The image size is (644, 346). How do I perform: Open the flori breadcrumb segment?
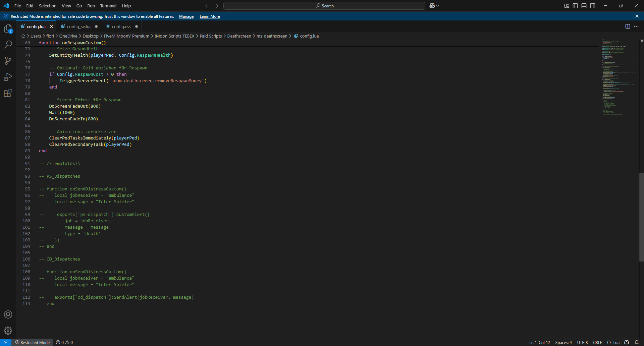point(50,36)
